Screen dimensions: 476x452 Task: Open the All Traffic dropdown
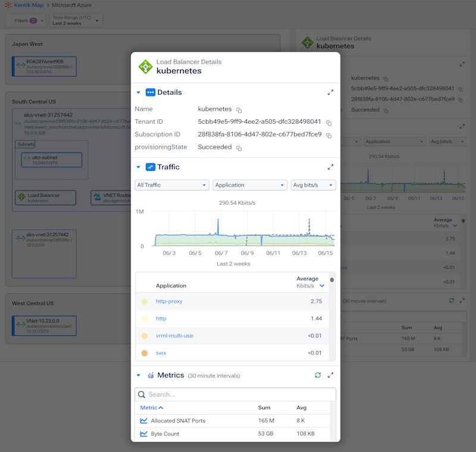point(172,185)
